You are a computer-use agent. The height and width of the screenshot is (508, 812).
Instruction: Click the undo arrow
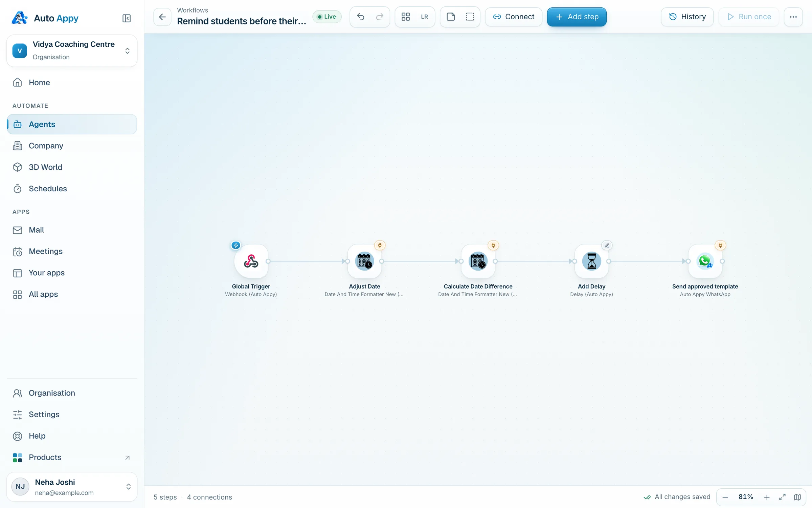361,17
